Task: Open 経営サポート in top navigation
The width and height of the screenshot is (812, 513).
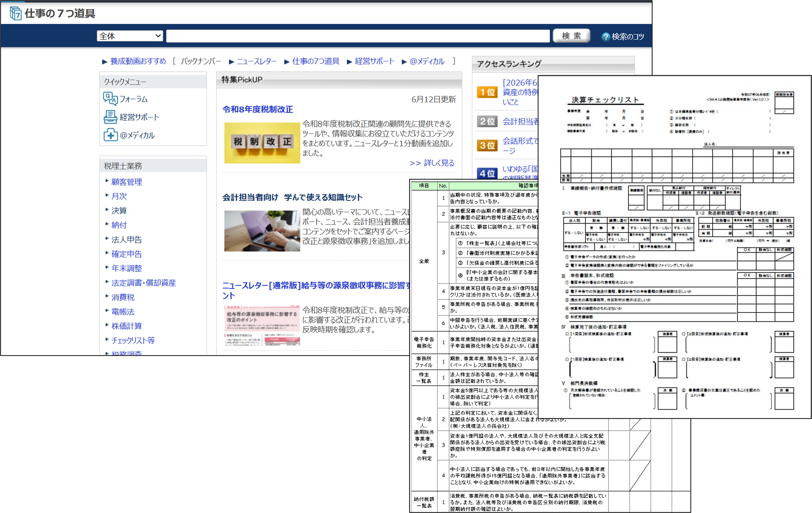Action: pos(374,61)
